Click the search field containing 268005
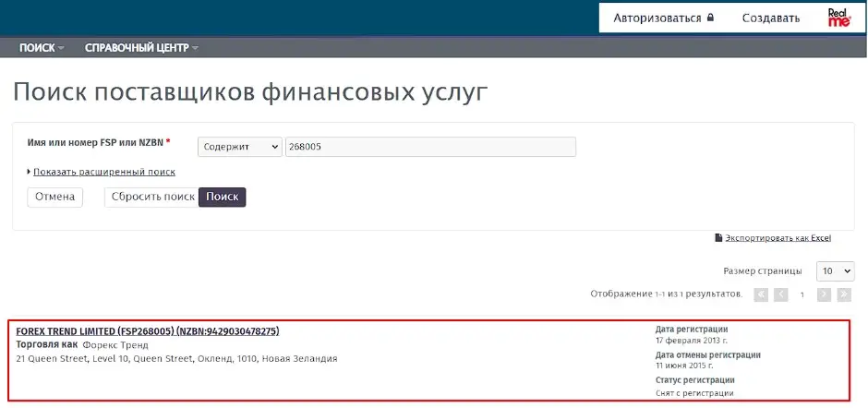Image resolution: width=868 pixels, height=408 pixels. click(x=430, y=147)
